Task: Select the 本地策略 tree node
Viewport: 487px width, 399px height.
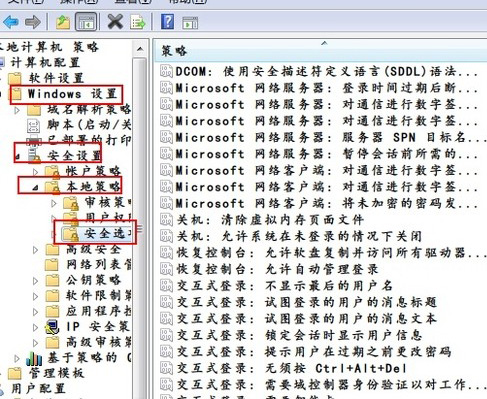Action: pyautogui.click(x=93, y=187)
